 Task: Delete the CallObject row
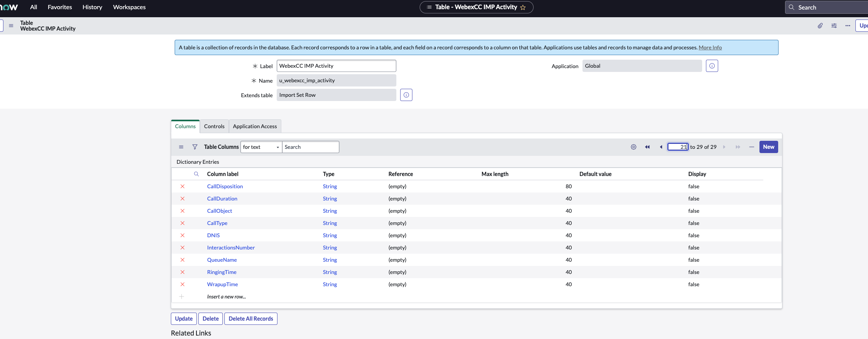[x=182, y=211]
